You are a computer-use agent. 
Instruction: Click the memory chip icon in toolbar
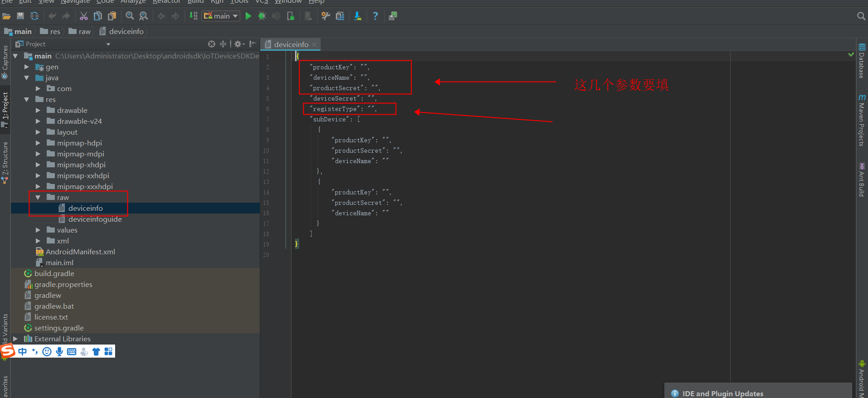393,16
